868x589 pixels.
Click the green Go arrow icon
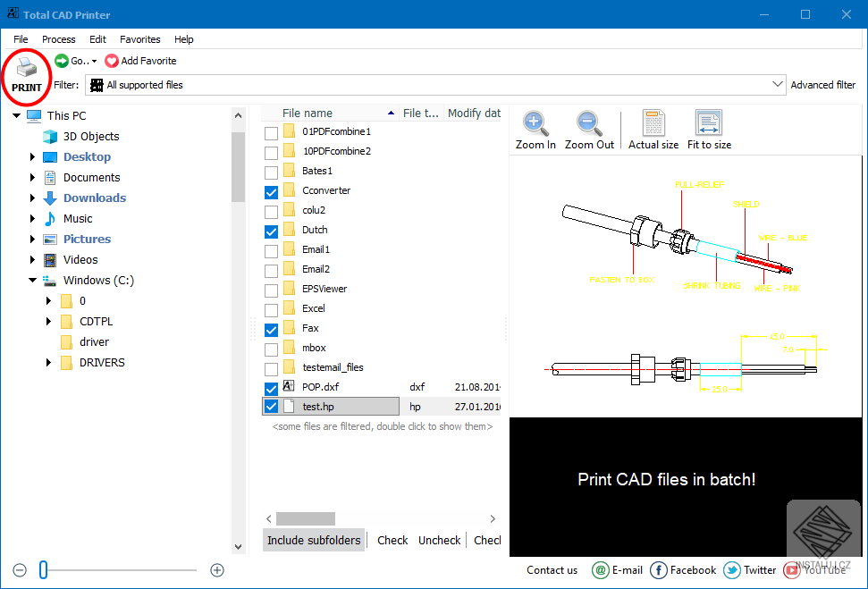pos(62,61)
